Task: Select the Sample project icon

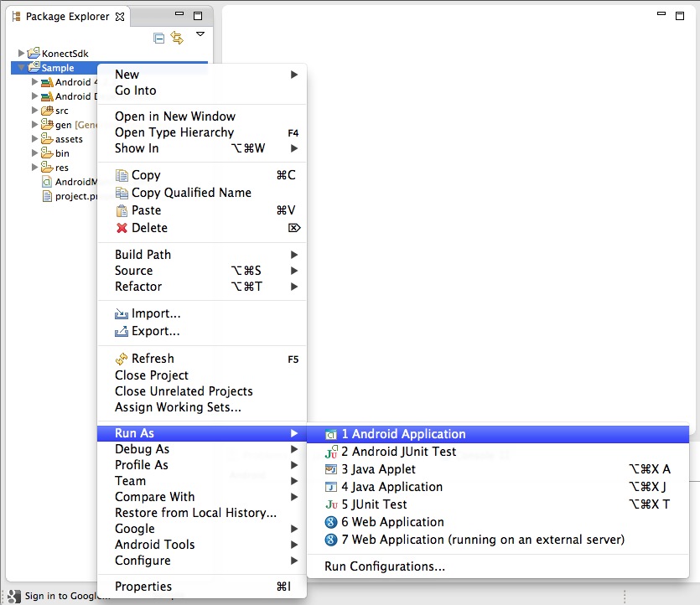Action: (x=34, y=67)
